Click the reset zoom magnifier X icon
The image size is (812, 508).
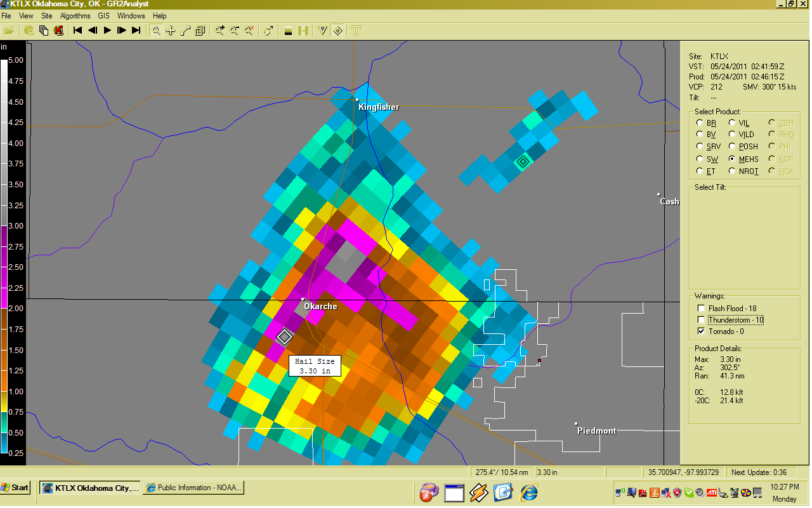[x=249, y=30]
